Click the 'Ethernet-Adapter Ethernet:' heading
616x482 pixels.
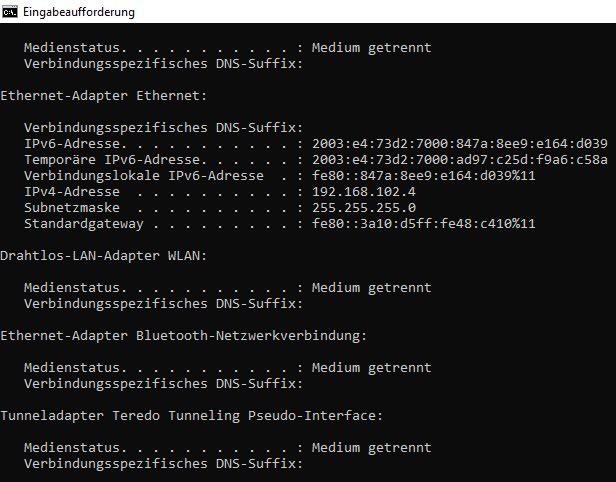(x=104, y=95)
